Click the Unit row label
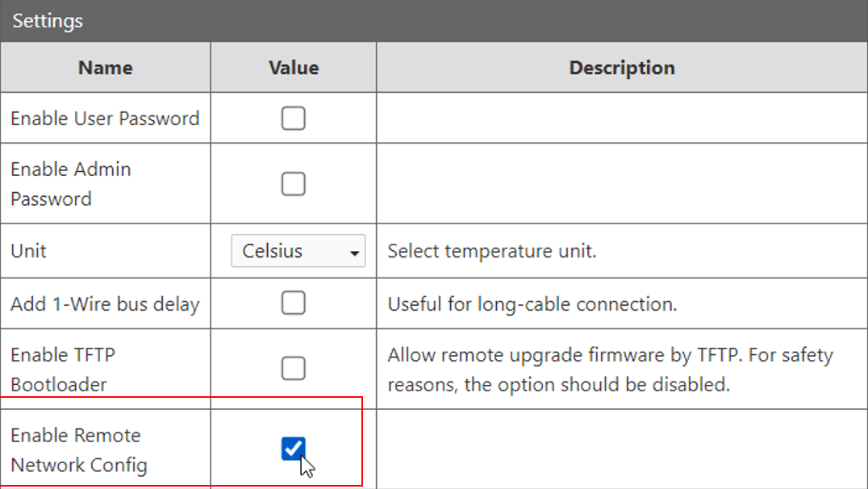This screenshot has height=489, width=868. pyautogui.click(x=28, y=251)
